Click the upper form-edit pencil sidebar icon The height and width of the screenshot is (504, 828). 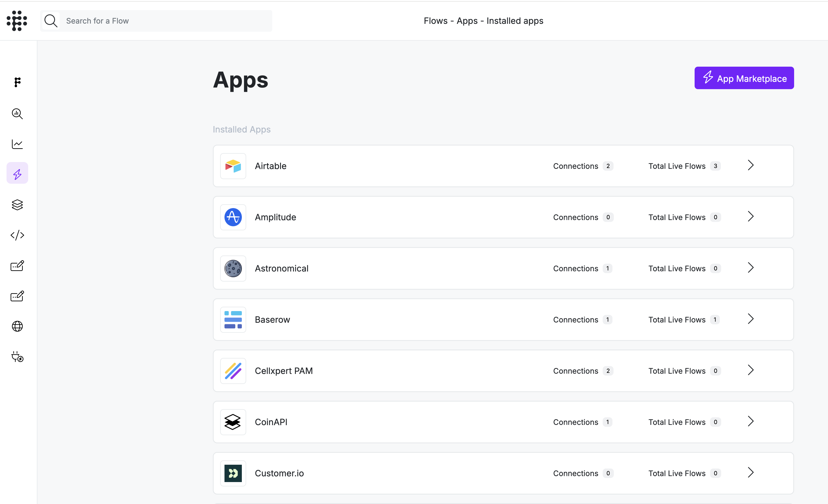coord(17,266)
